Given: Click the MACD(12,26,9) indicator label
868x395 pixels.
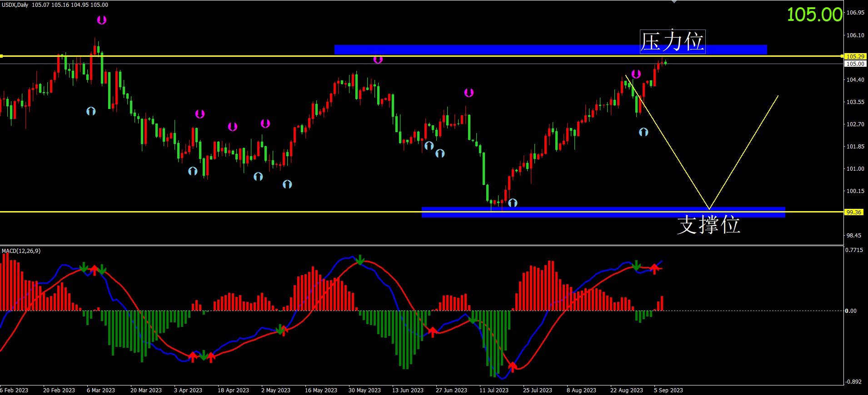Looking at the screenshot, I should coord(21,251).
